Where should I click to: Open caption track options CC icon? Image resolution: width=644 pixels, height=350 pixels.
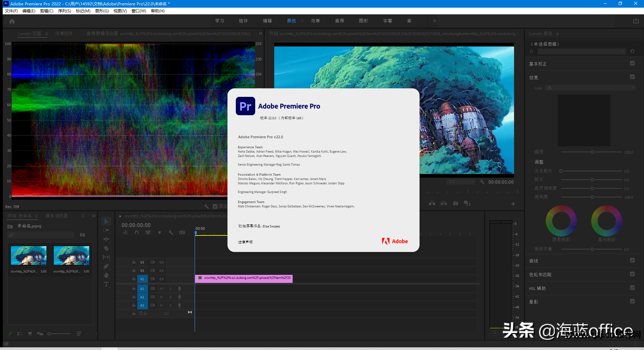[182, 232]
